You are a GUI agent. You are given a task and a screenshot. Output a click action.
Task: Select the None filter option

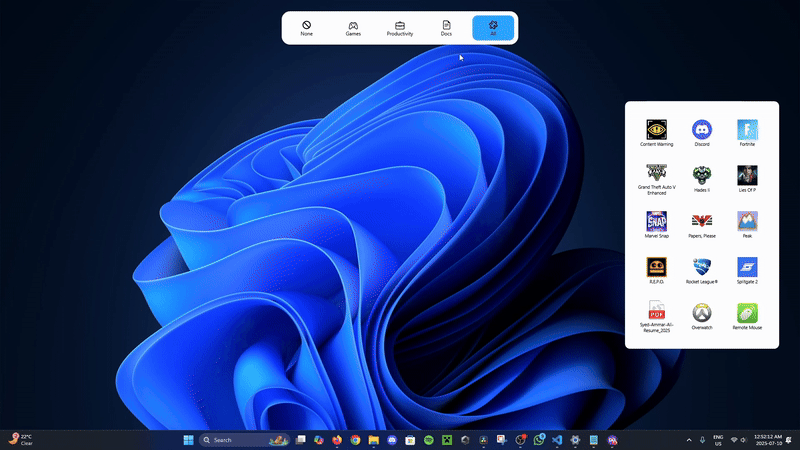(307, 28)
